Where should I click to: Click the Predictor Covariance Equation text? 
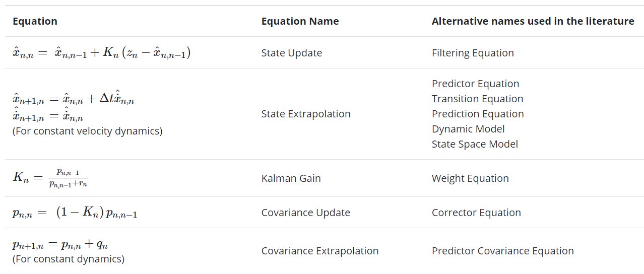coord(503,251)
